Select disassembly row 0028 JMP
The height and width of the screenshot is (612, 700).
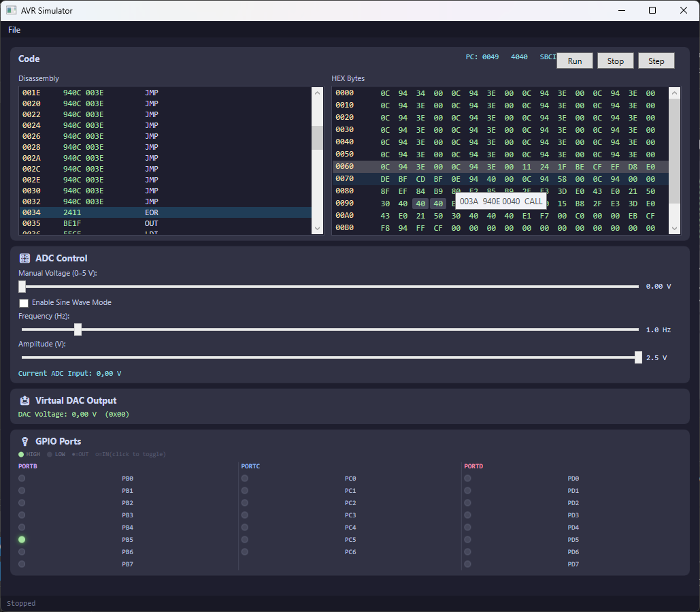[x=165, y=148]
